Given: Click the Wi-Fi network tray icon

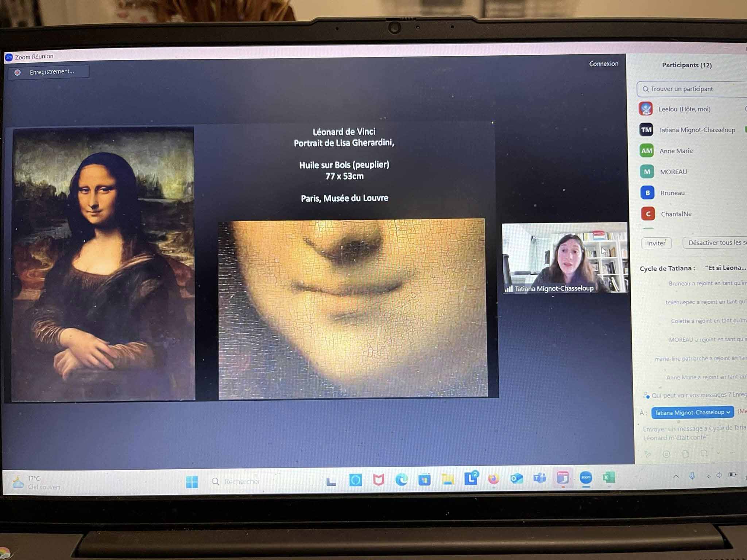Looking at the screenshot, I should 708,476.
